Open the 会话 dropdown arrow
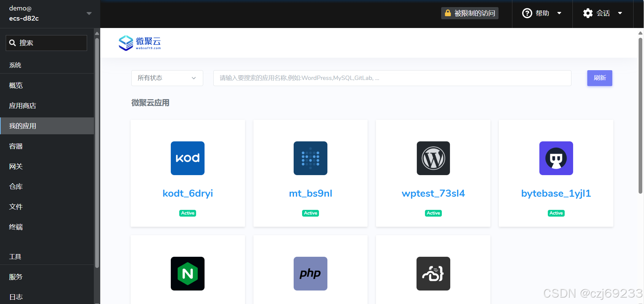Image resolution: width=644 pixels, height=304 pixels. (620, 13)
